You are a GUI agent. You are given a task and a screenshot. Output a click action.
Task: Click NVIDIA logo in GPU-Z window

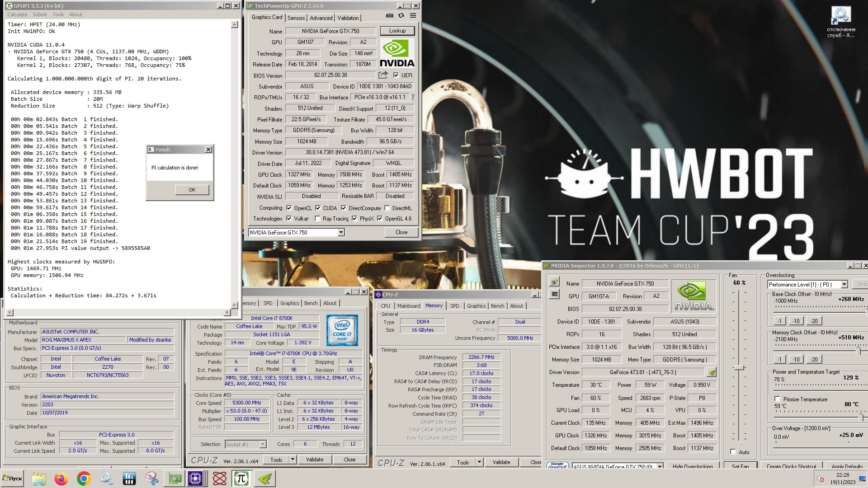tap(396, 53)
